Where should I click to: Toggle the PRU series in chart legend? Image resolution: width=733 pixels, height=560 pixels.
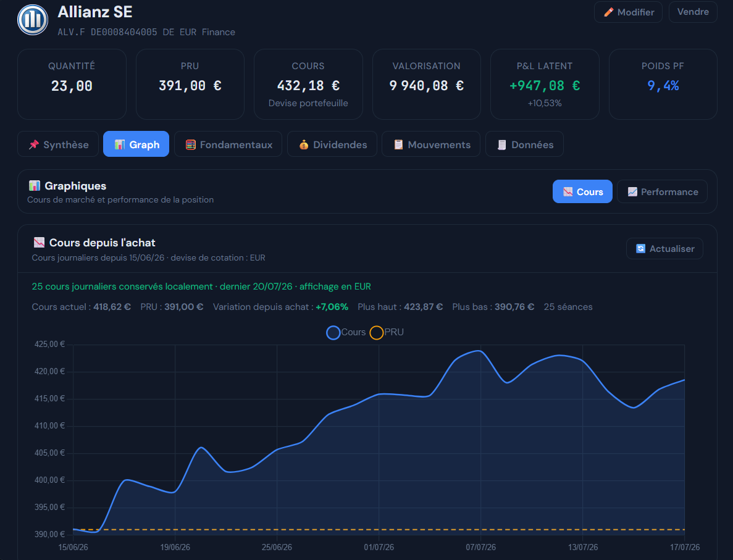387,332
